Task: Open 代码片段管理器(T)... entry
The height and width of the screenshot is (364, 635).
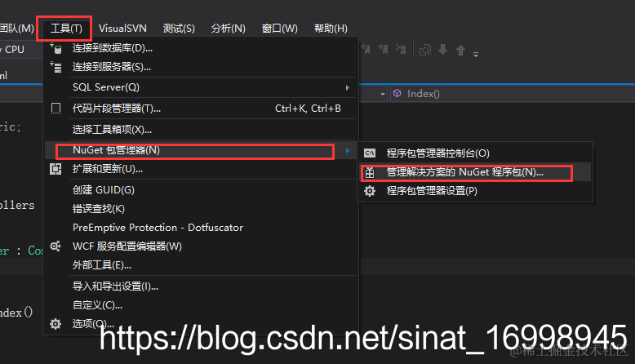Action: [201, 109]
